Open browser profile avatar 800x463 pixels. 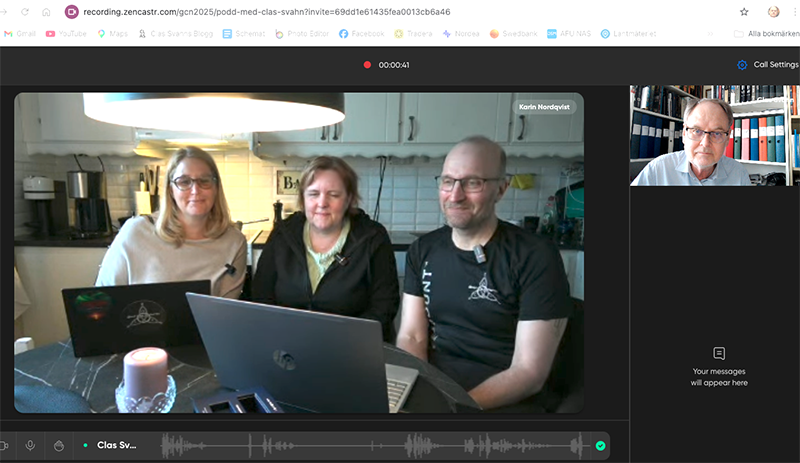click(774, 12)
